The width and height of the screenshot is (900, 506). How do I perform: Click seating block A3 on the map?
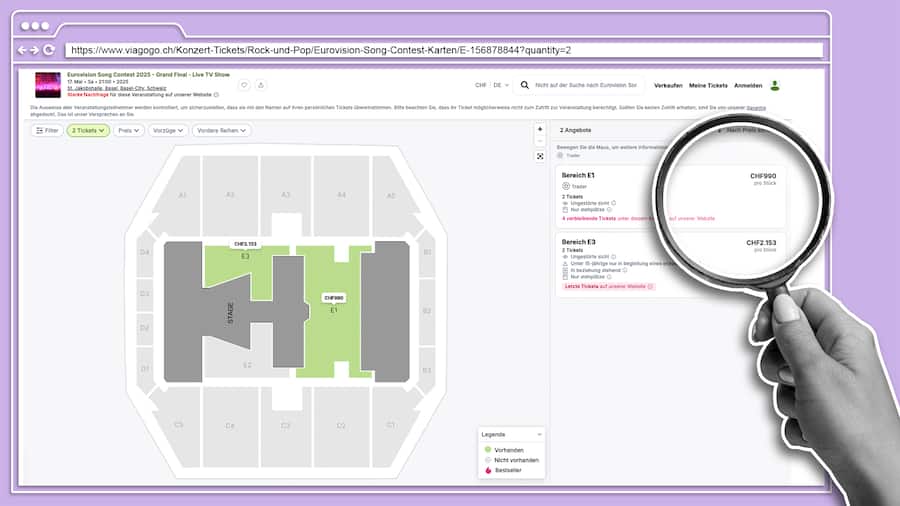(285, 195)
